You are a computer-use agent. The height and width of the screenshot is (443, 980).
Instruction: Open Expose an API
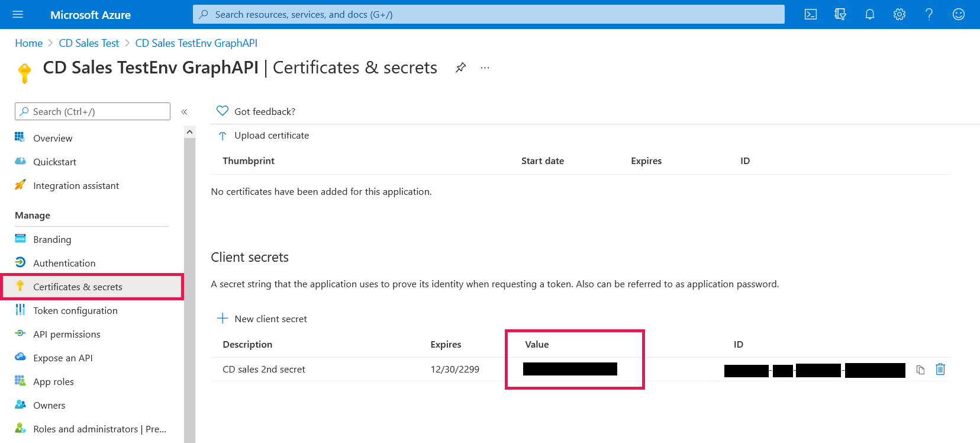coord(63,358)
